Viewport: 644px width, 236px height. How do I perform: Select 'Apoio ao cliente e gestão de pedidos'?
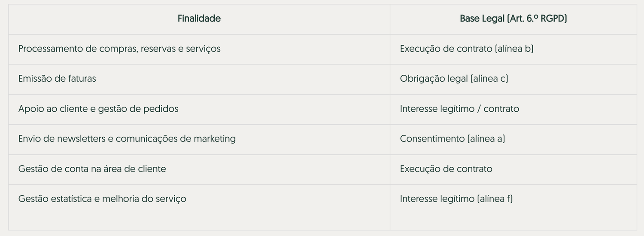[98, 109]
